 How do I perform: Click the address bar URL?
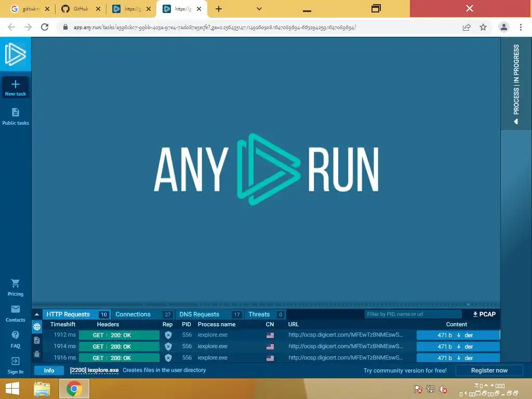(x=215, y=28)
